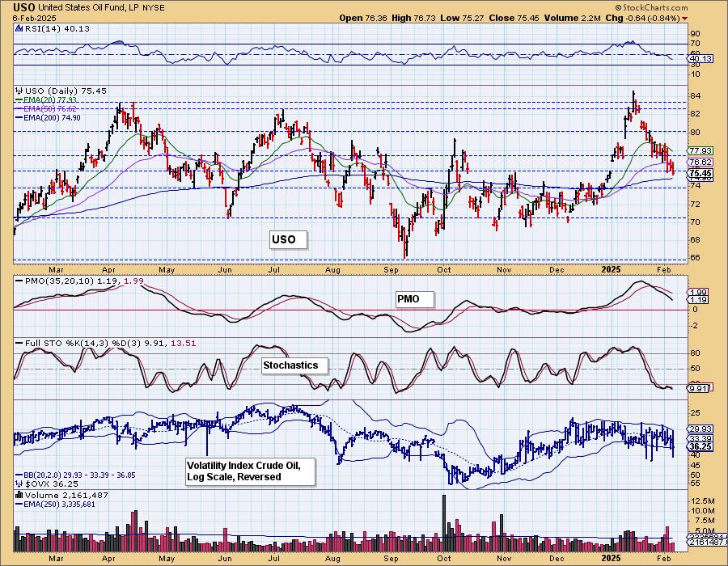The image size is (728, 566).
Task: Click the 'Volatility Index Crude Oil' annotation box
Action: click(250, 471)
